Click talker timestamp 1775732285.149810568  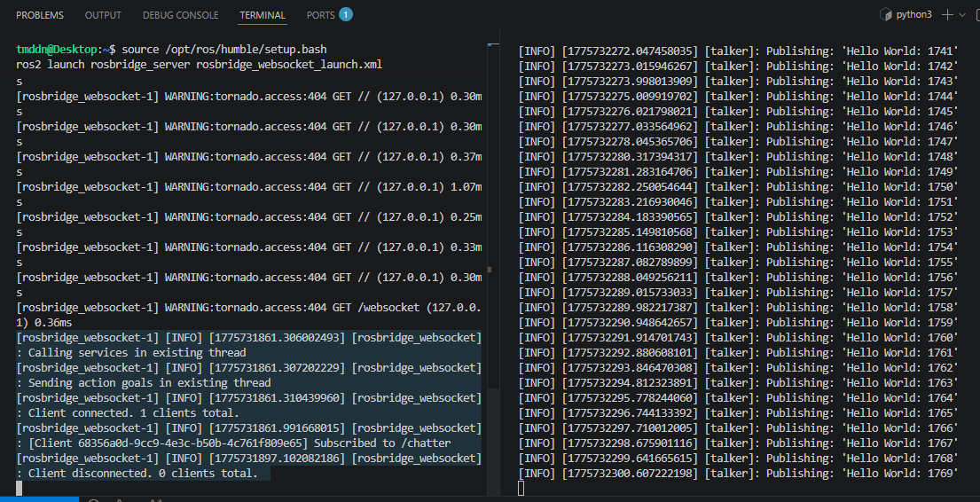[630, 232]
